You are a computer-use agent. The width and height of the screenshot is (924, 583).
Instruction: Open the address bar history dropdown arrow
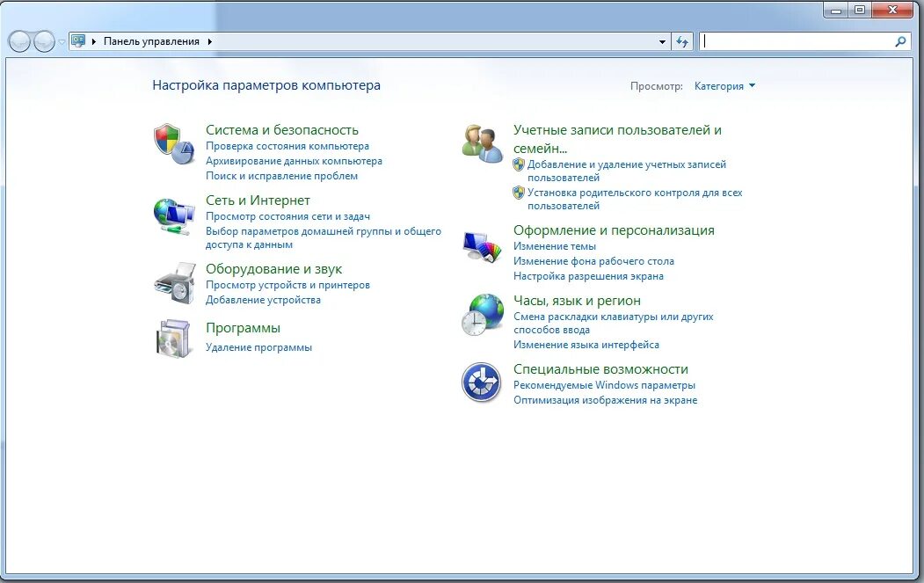pyautogui.click(x=662, y=41)
